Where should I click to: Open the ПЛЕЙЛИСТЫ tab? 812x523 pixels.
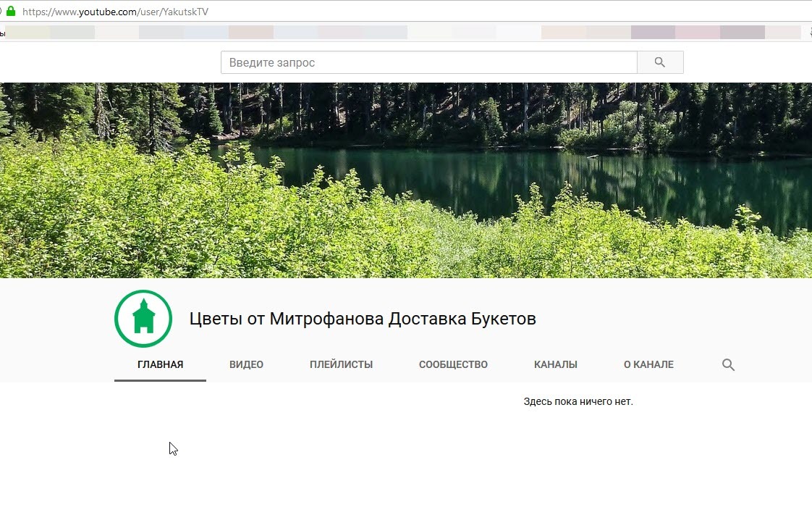pyautogui.click(x=340, y=364)
